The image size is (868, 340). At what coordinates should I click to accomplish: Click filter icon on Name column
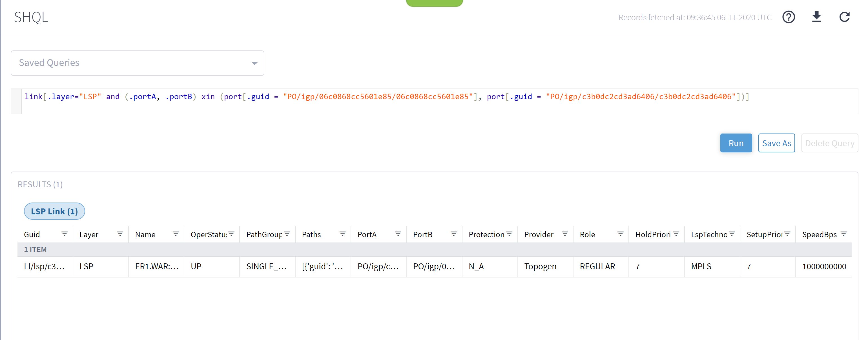point(176,234)
